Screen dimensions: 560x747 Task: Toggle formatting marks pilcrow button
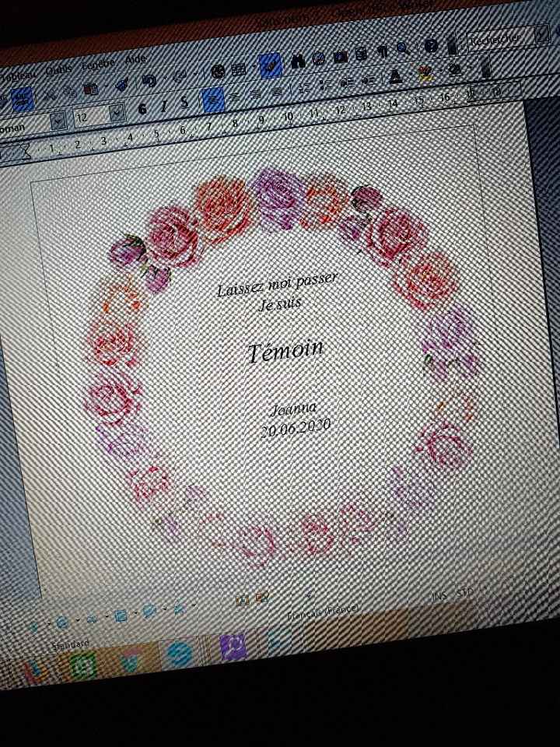[x=383, y=51]
